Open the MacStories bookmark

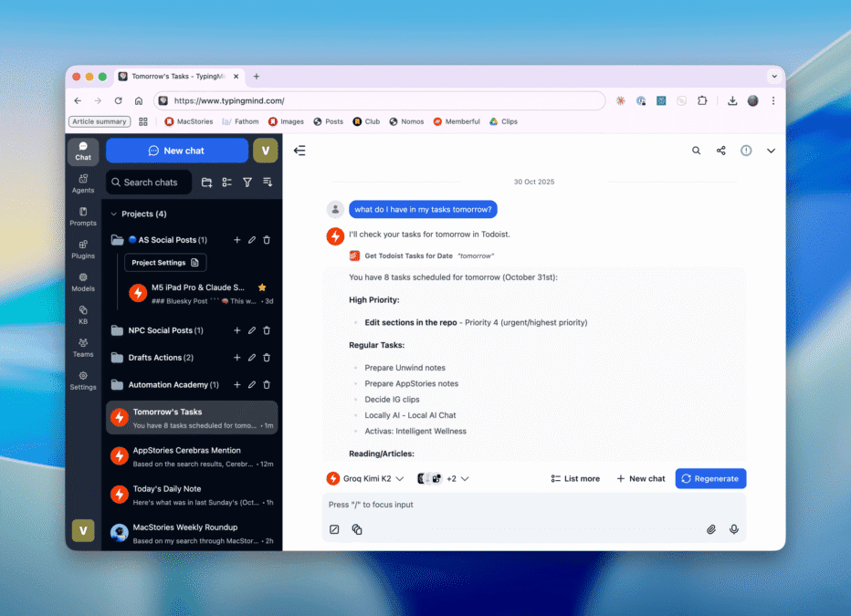187,121
